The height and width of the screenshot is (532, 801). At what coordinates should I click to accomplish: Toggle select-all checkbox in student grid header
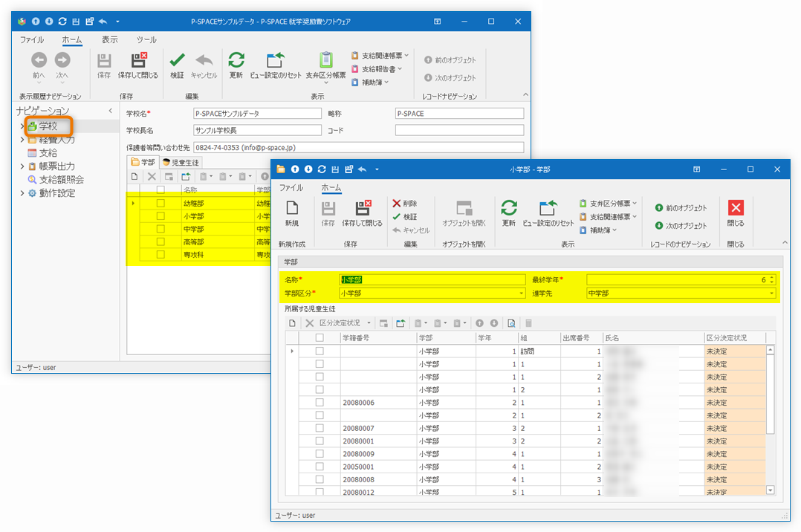[x=320, y=338]
